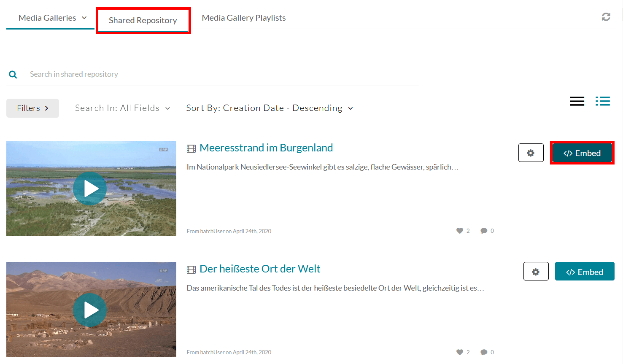Click the refresh icon at top right

[606, 17]
